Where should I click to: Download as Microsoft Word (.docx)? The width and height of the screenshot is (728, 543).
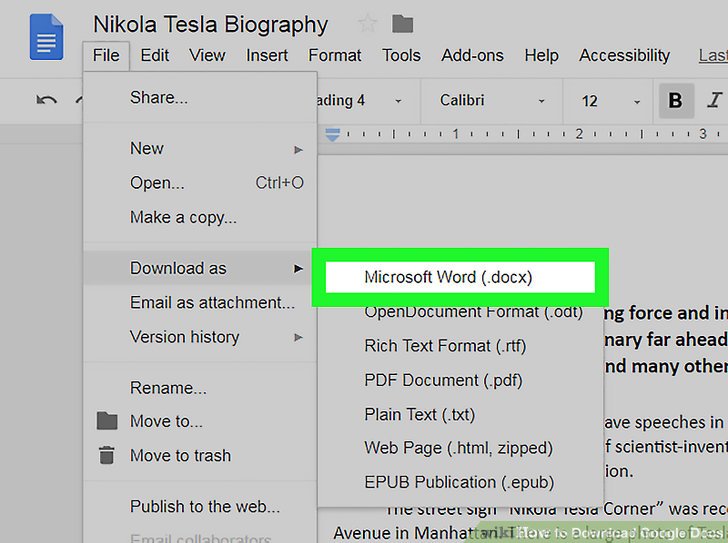coord(460,277)
